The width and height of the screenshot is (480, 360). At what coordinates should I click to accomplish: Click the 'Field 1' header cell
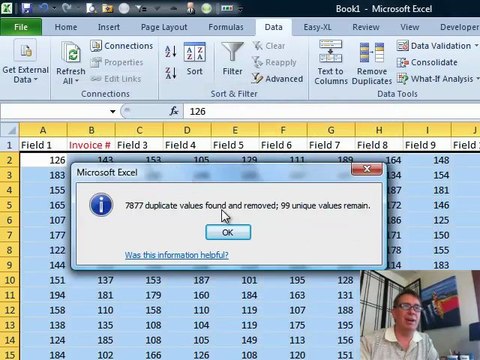tap(43, 145)
